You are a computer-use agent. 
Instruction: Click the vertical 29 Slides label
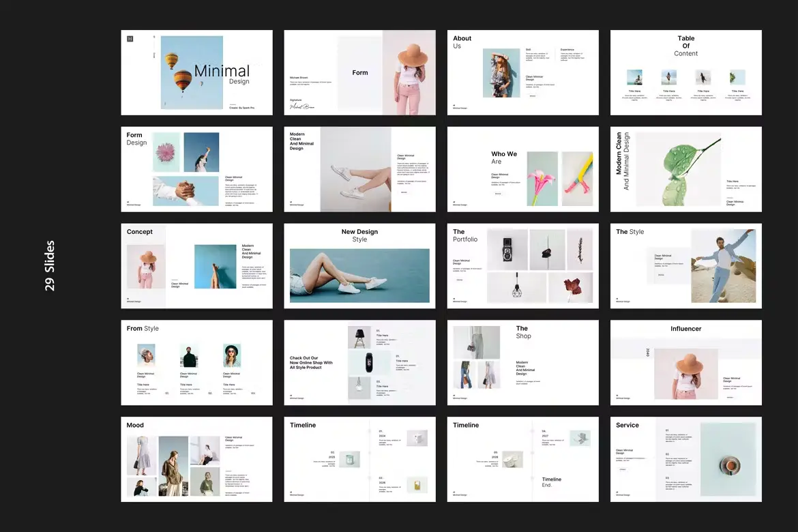50,266
